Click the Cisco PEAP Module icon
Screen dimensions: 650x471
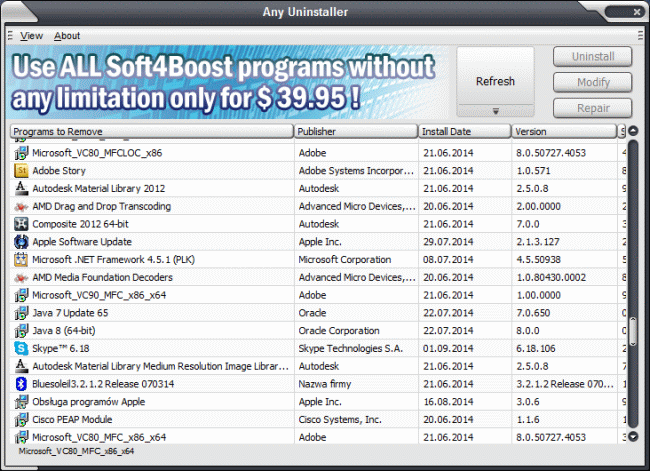click(21, 420)
